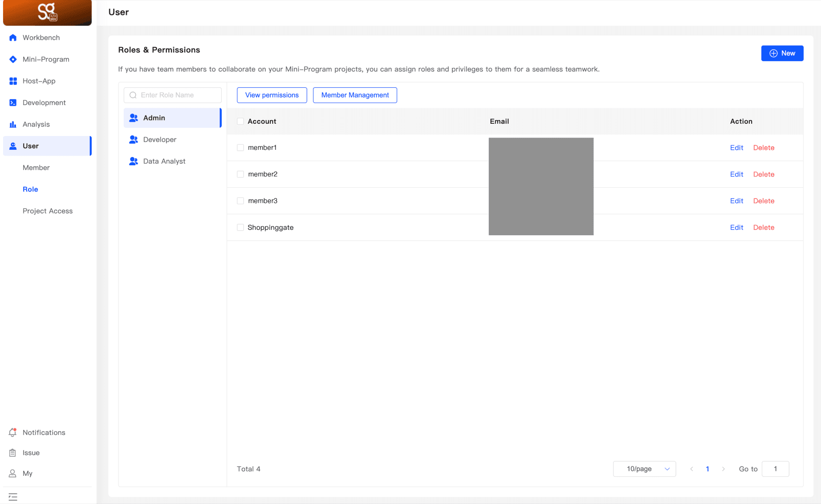This screenshot has width=821, height=504.
Task: Click the SG logo at top left
Action: click(47, 12)
